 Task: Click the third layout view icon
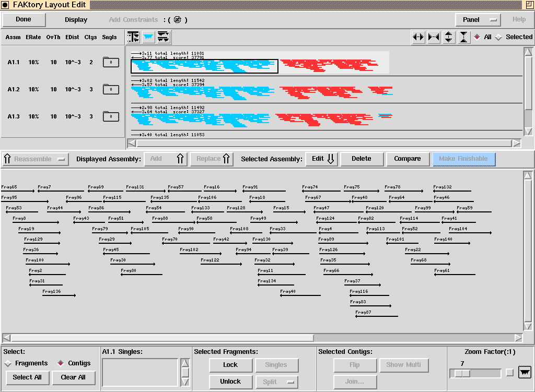[164, 37]
